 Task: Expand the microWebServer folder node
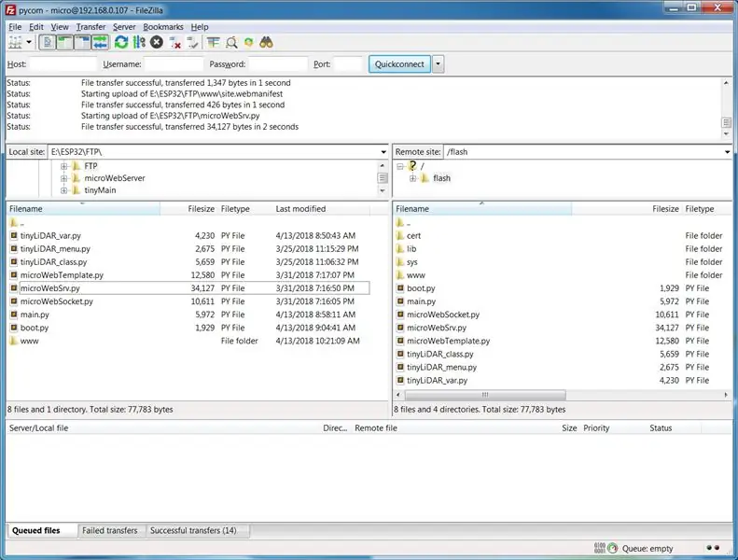[64, 178]
